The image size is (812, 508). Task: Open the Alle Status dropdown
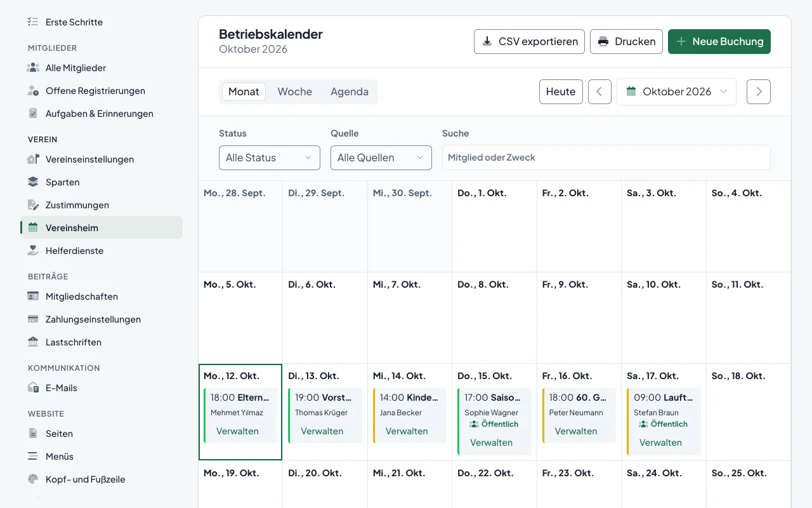(270, 157)
